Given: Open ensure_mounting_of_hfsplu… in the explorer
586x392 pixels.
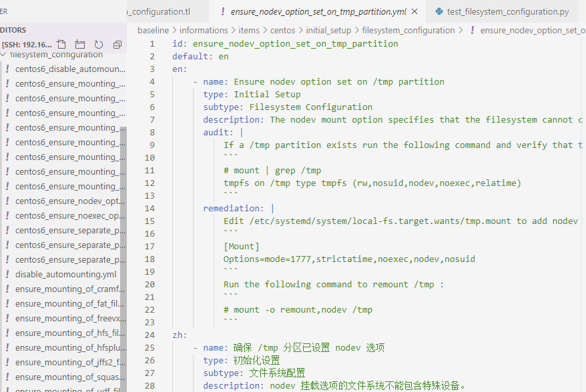Looking at the screenshot, I should (71, 347).
